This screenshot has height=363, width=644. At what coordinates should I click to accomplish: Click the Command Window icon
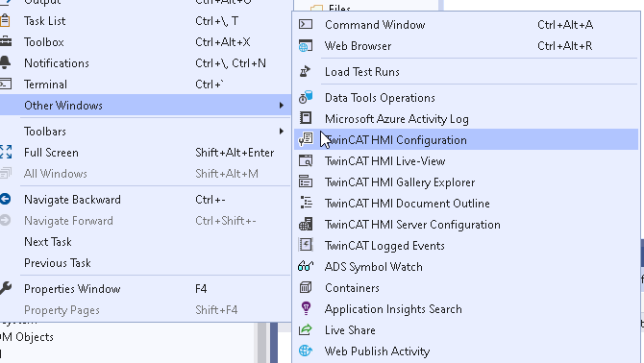click(x=305, y=24)
